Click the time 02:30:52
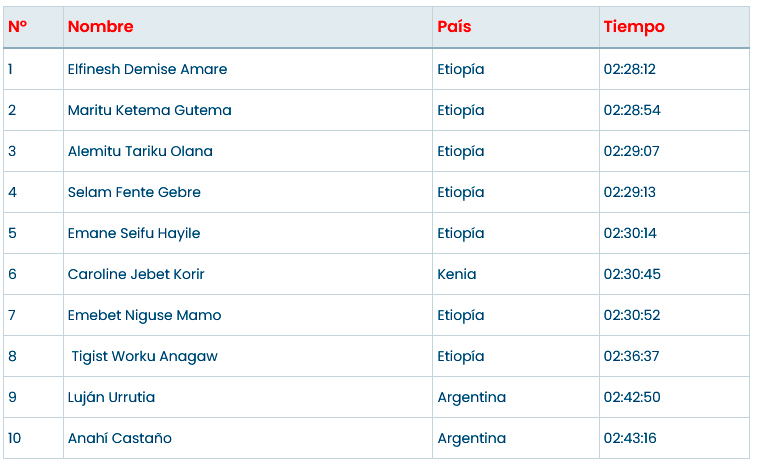This screenshot has width=757, height=463. tap(631, 315)
